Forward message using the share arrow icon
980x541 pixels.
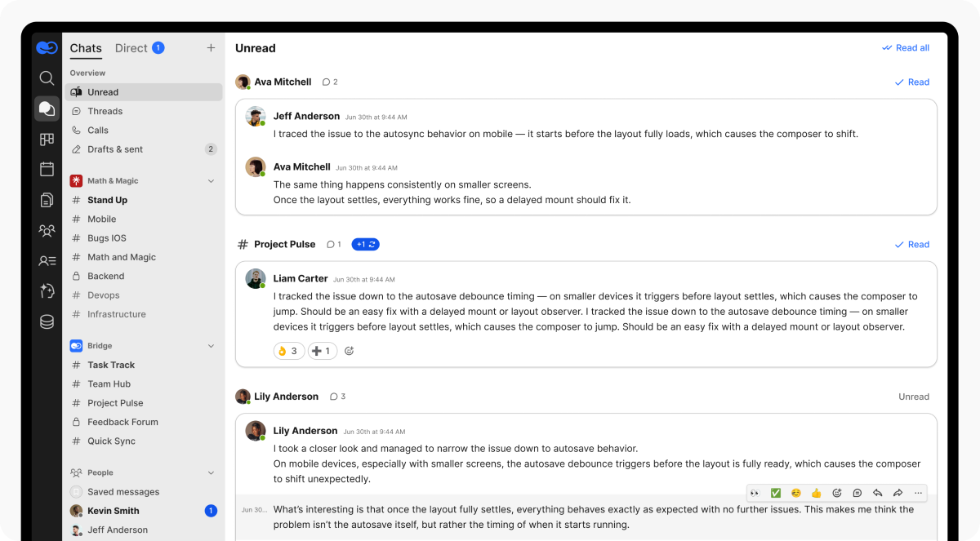(898, 493)
